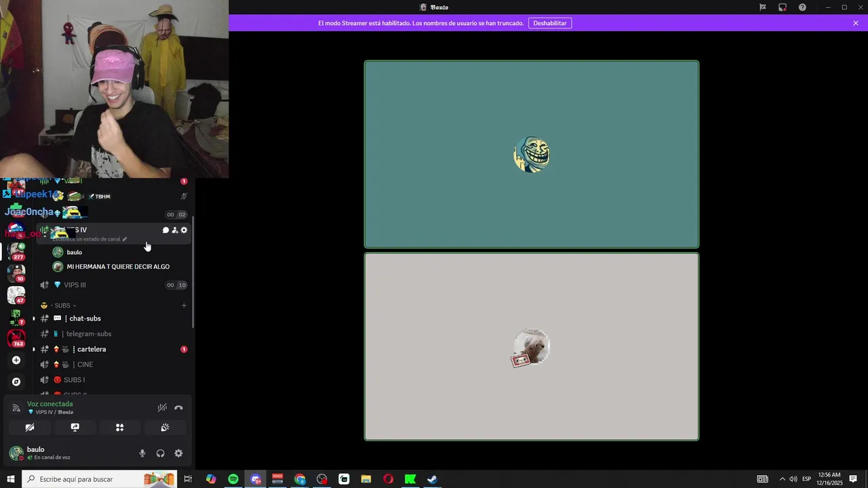
Task: Open Windows Start menu
Action: coord(10,479)
